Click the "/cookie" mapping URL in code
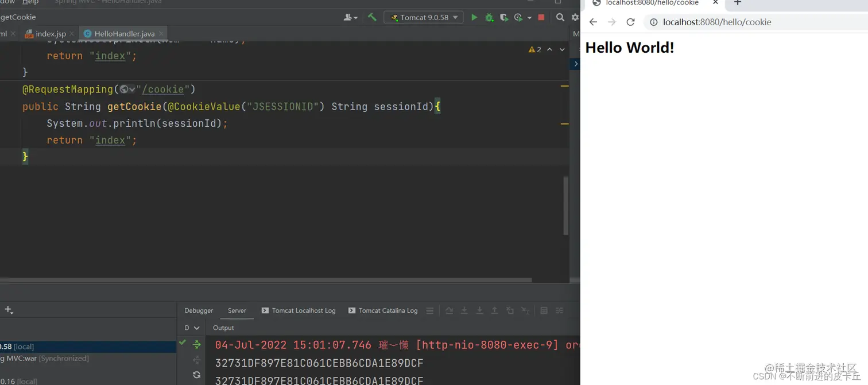This screenshot has width=868, height=385. click(x=163, y=90)
